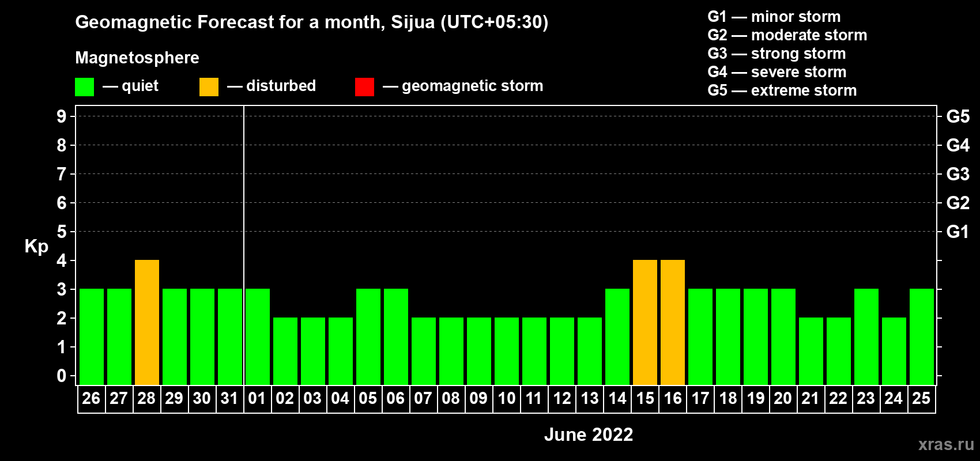Image resolution: width=980 pixels, height=461 pixels.
Task: Click date label 13 on the axis
Action: [589, 398]
